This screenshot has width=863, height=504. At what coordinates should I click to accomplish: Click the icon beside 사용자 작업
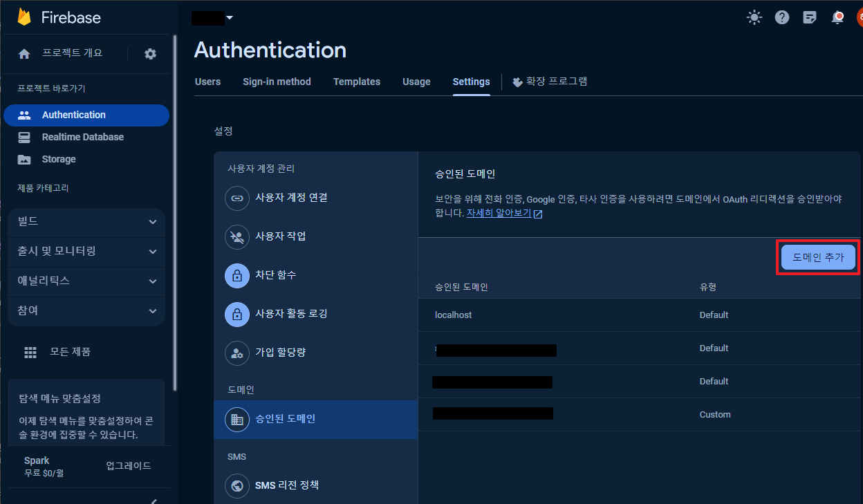tap(237, 236)
